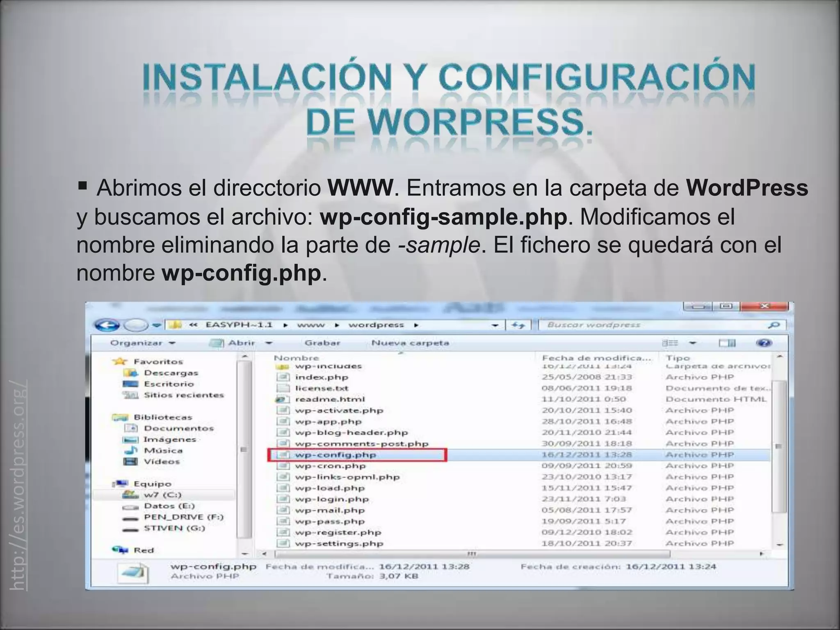This screenshot has width=840, height=630.
Task: Select the wp-cron.php file
Action: point(330,466)
